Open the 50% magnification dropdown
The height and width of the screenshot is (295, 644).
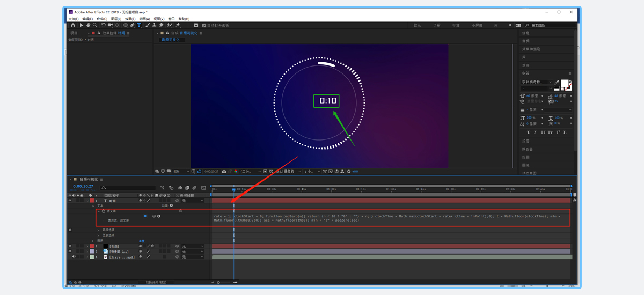point(181,172)
